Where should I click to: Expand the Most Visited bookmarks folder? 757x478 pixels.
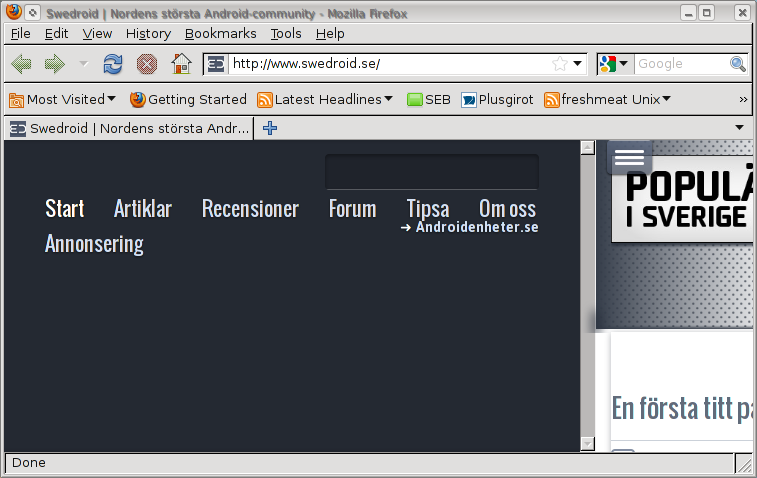pos(63,99)
